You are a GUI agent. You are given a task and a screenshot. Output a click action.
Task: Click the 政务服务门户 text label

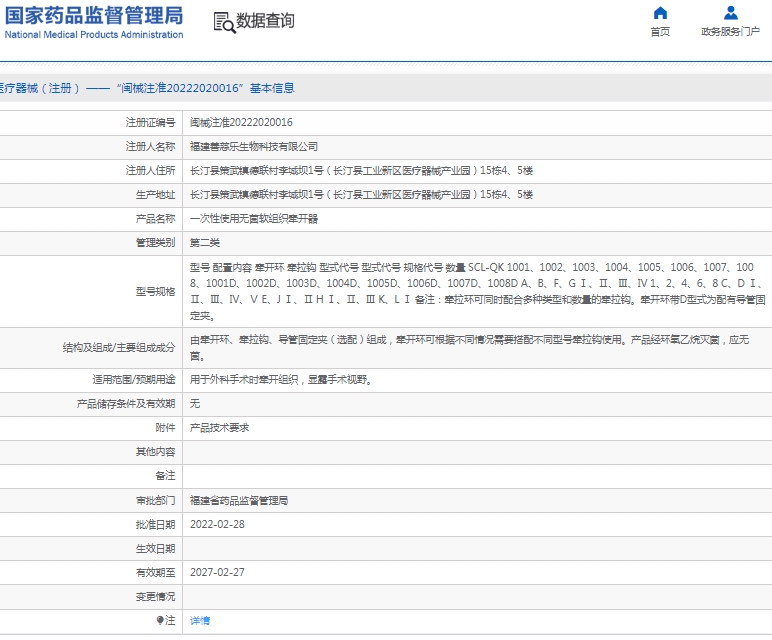(x=731, y=32)
